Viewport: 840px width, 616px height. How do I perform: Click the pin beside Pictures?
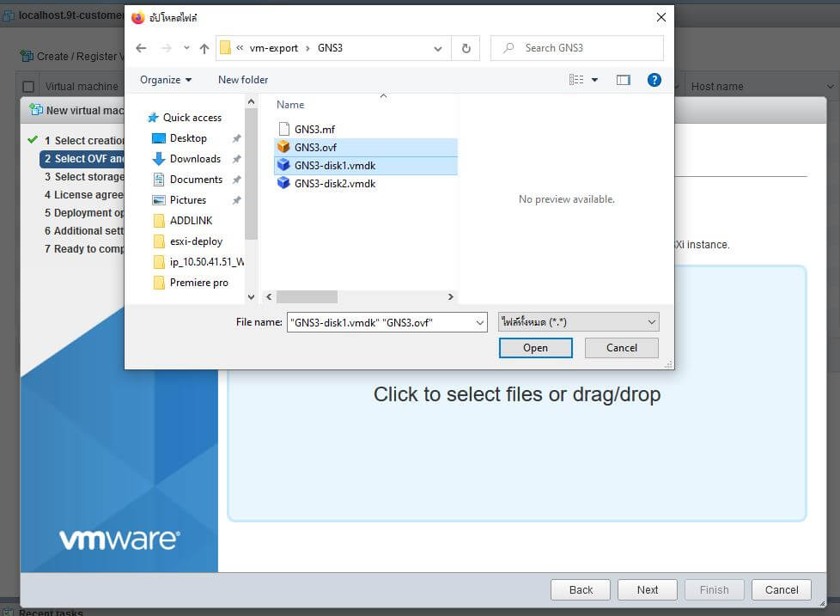236,200
